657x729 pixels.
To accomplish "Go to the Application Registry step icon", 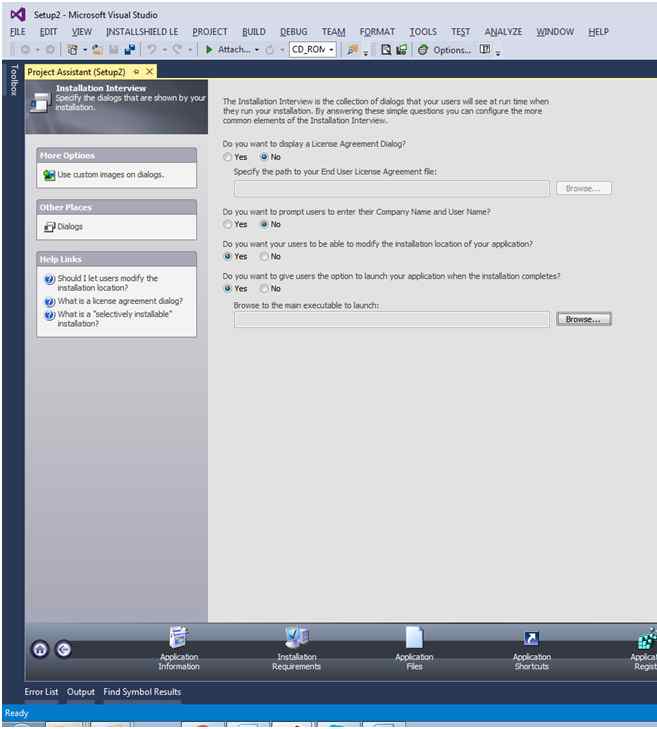I will pyautogui.click(x=647, y=638).
